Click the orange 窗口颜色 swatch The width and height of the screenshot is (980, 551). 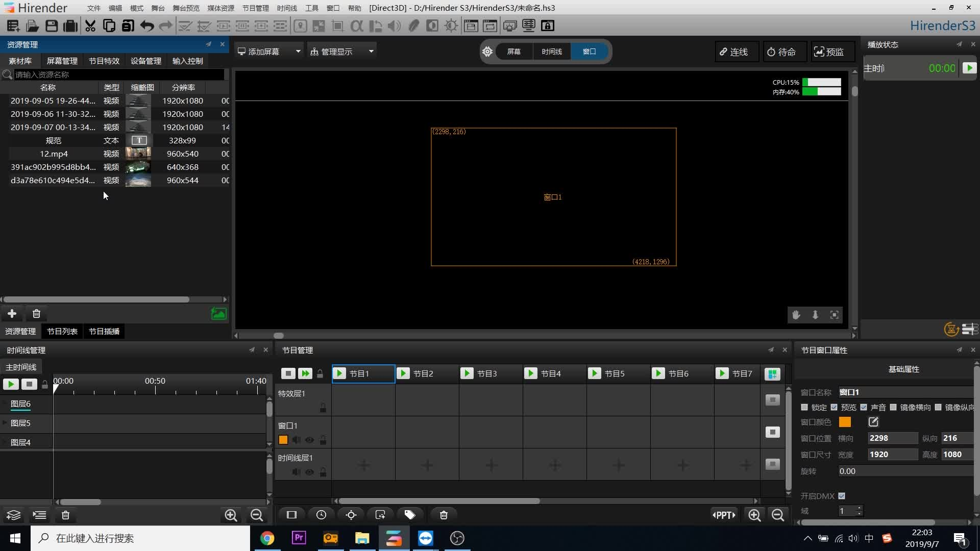coord(845,422)
